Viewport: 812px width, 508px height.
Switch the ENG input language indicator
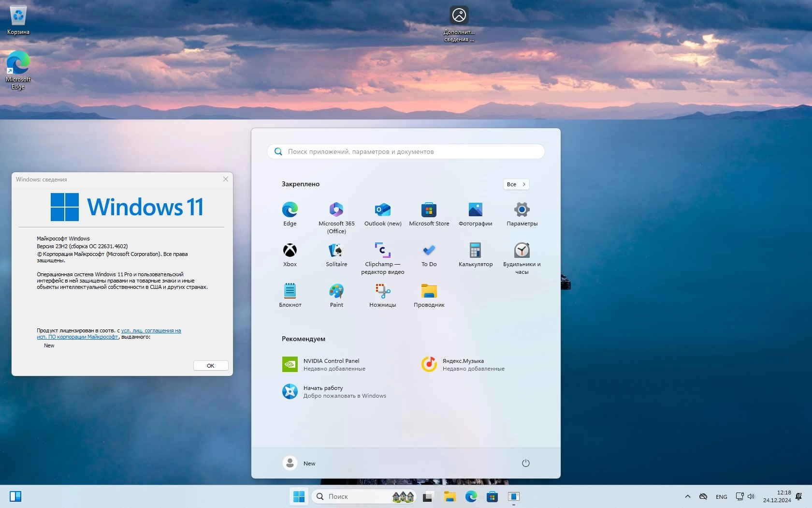(x=722, y=497)
